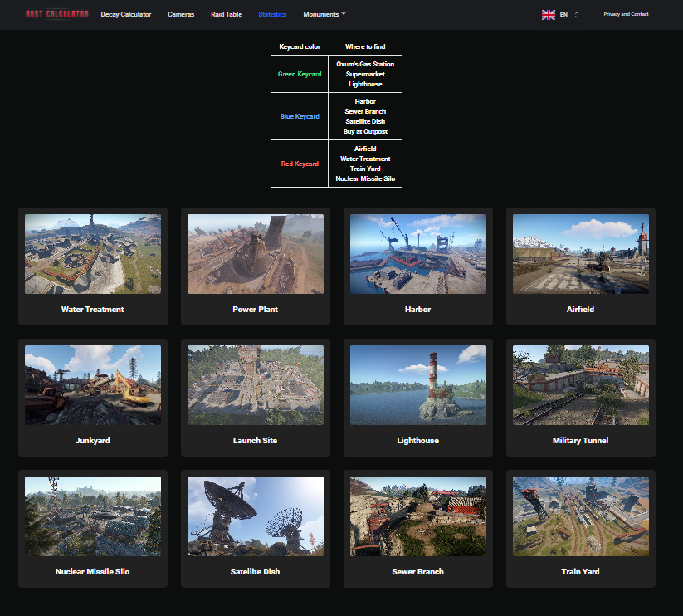Click Airfield in the keycard table
The image size is (683, 616).
pos(365,149)
